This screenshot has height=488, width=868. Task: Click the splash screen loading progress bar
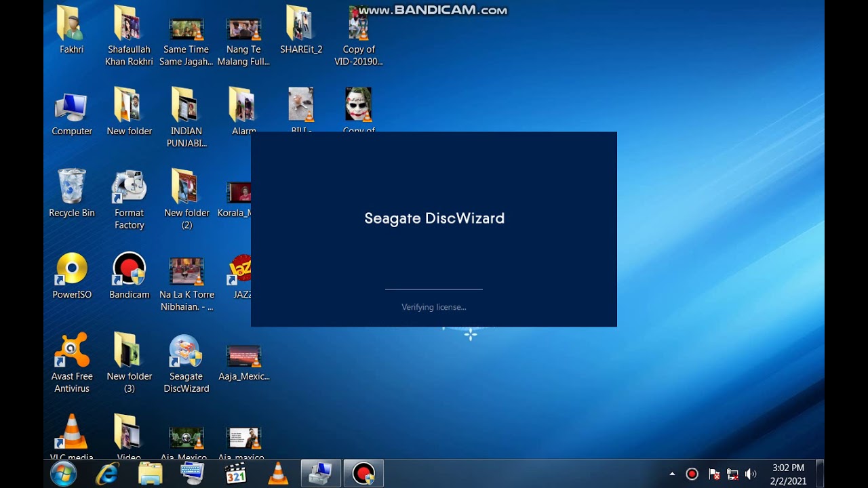[434, 289]
